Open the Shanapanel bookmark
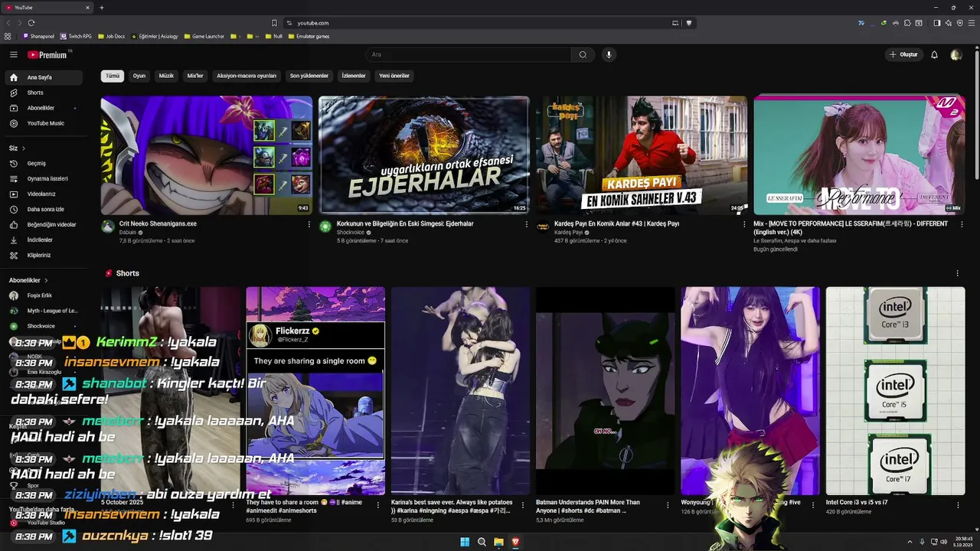This screenshot has height=551, width=980. (x=39, y=36)
